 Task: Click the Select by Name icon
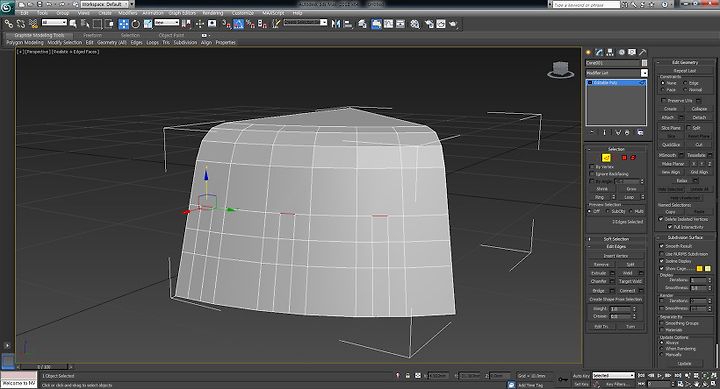click(x=85, y=24)
